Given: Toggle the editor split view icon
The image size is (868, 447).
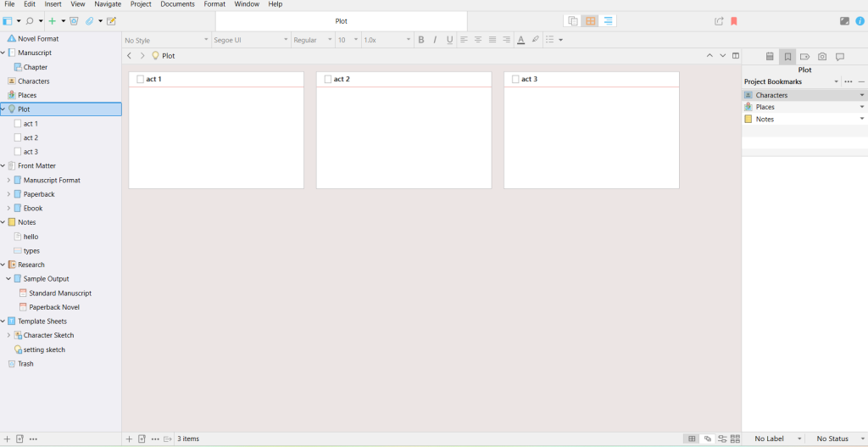Looking at the screenshot, I should (736, 56).
